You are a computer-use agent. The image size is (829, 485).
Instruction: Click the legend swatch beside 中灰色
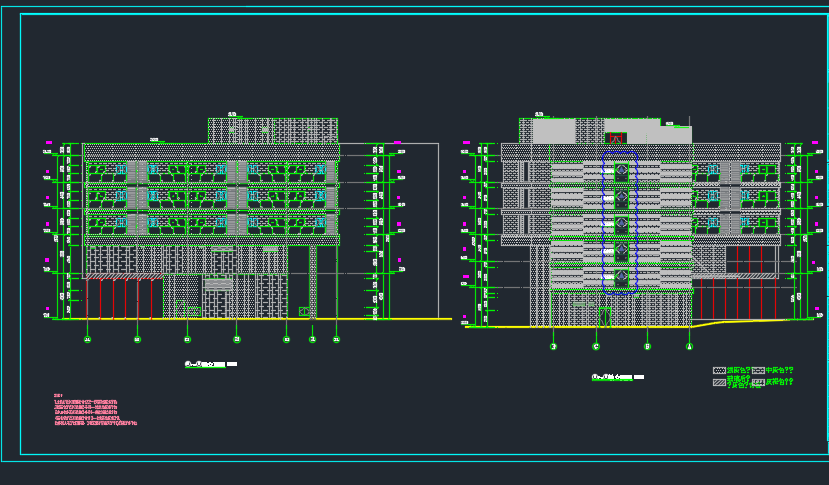pyautogui.click(x=758, y=371)
